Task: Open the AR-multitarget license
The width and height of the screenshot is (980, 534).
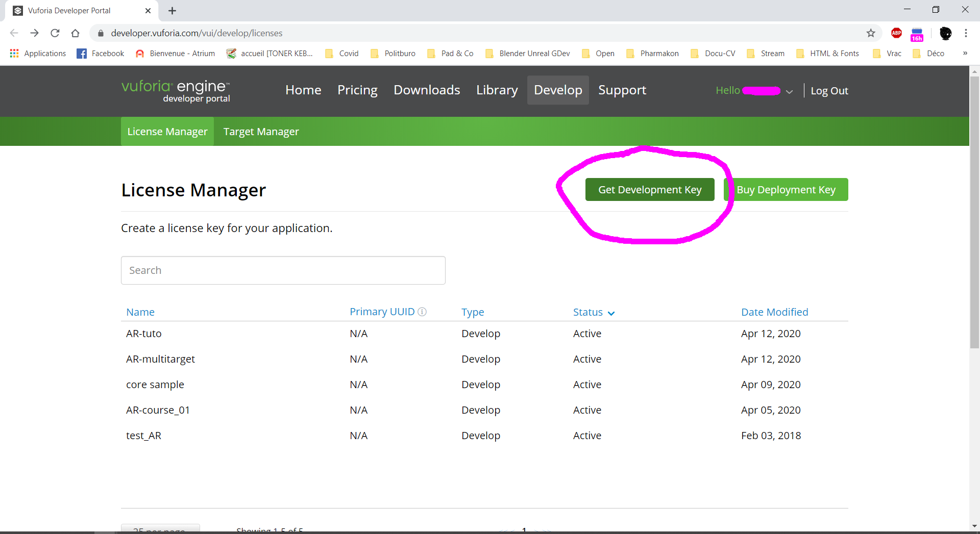Action: coord(160,359)
